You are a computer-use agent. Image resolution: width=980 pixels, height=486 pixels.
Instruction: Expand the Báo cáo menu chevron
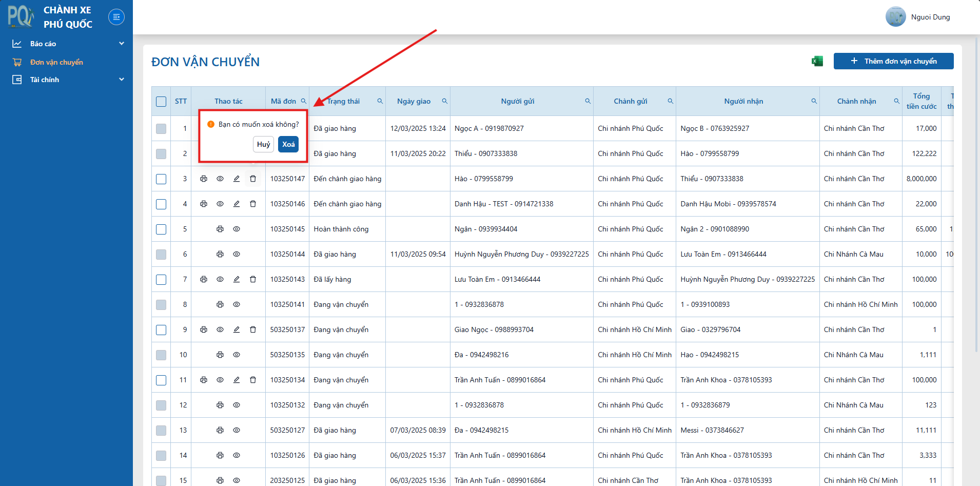tap(122, 44)
